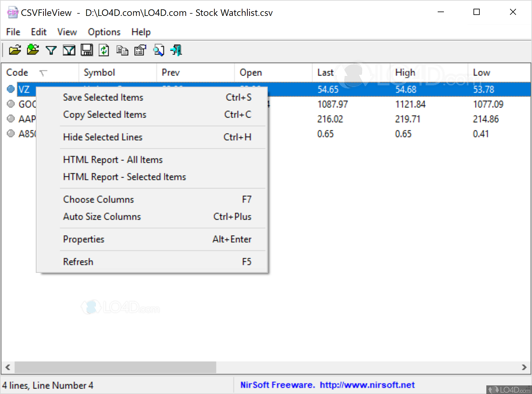Click the boxed filter toolbar icon
This screenshot has height=394, width=532.
tap(69, 50)
